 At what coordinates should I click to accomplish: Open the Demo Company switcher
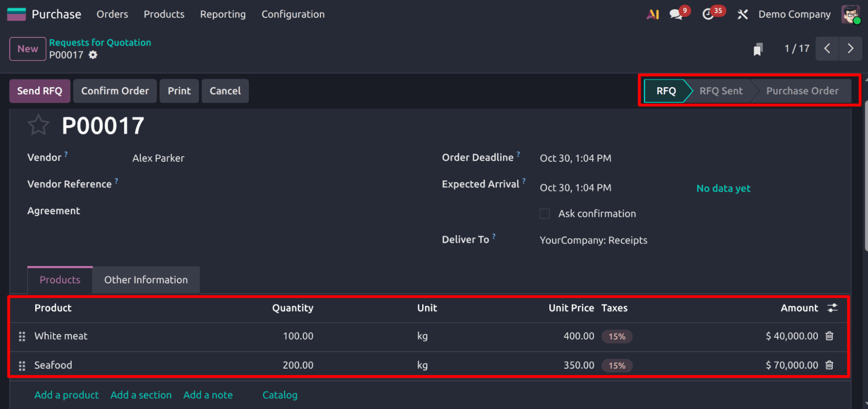[794, 14]
